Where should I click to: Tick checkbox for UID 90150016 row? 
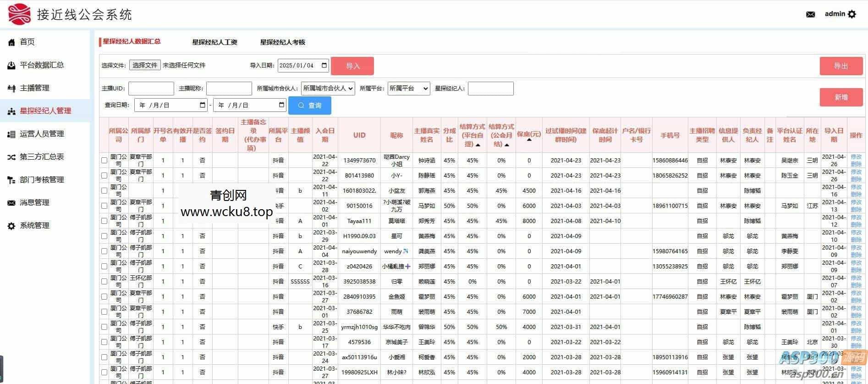click(104, 206)
